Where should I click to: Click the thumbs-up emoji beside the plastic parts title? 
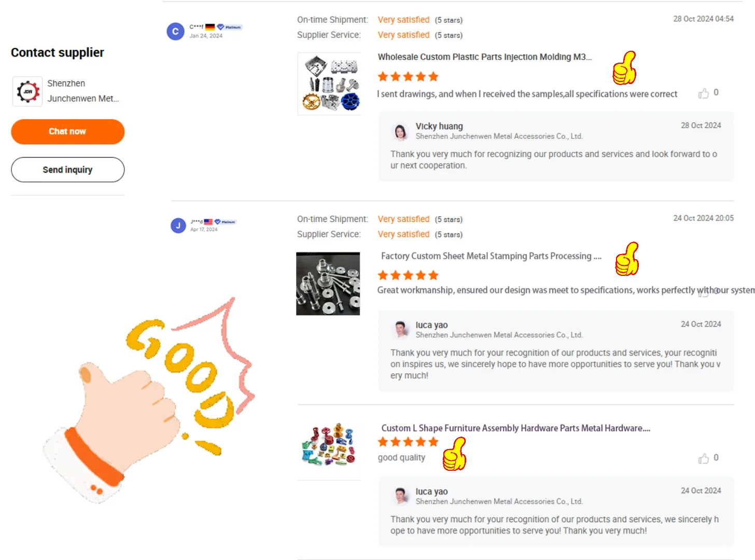click(624, 68)
